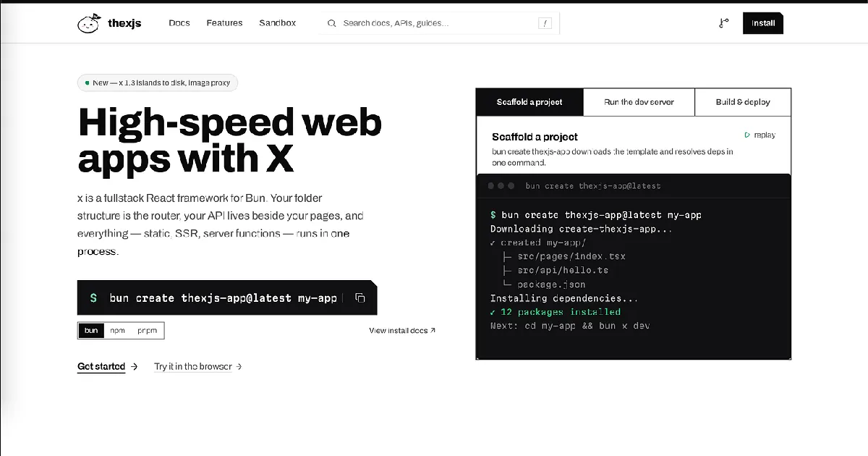Select the bun package manager option
The width and height of the screenshot is (868, 456).
tap(91, 331)
